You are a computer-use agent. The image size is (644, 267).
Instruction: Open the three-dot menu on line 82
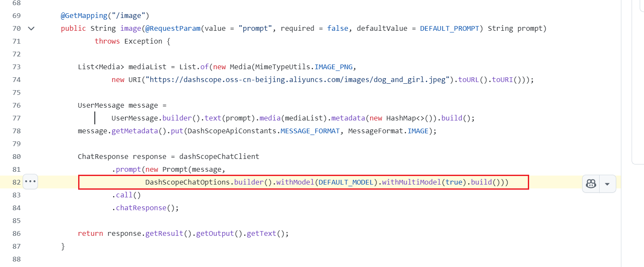30,182
